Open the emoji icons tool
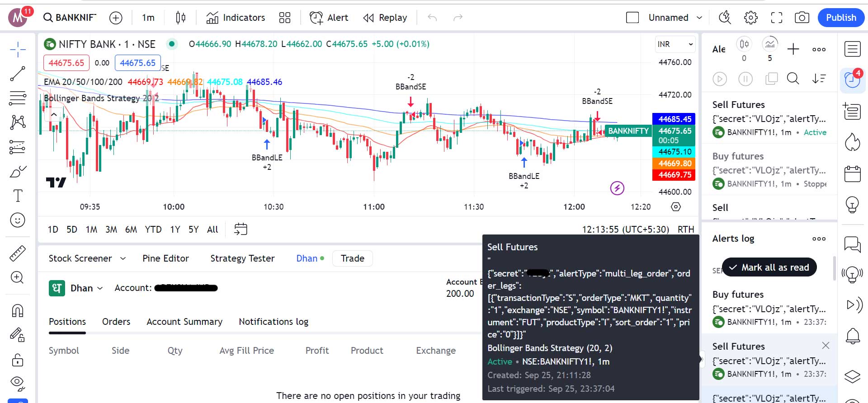 [x=18, y=220]
